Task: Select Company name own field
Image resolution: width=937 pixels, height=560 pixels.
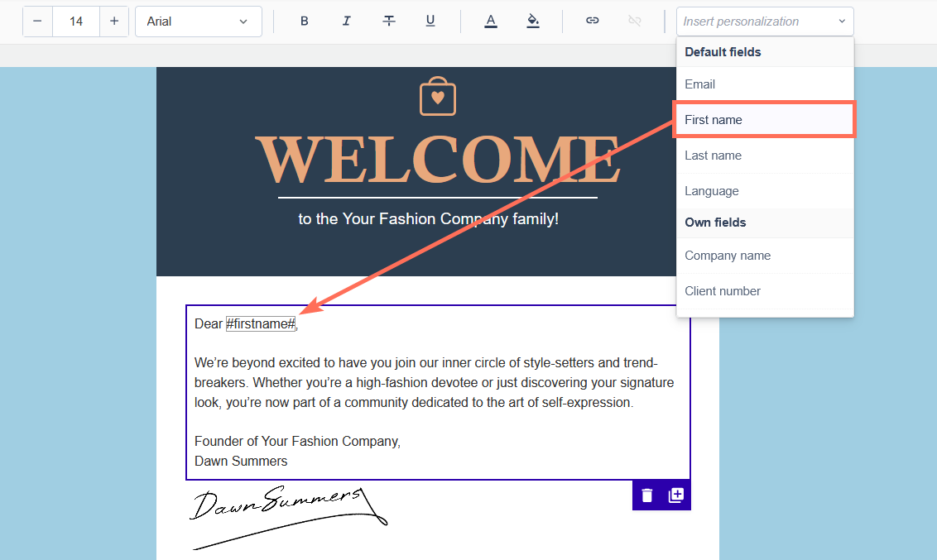Action: tap(765, 256)
